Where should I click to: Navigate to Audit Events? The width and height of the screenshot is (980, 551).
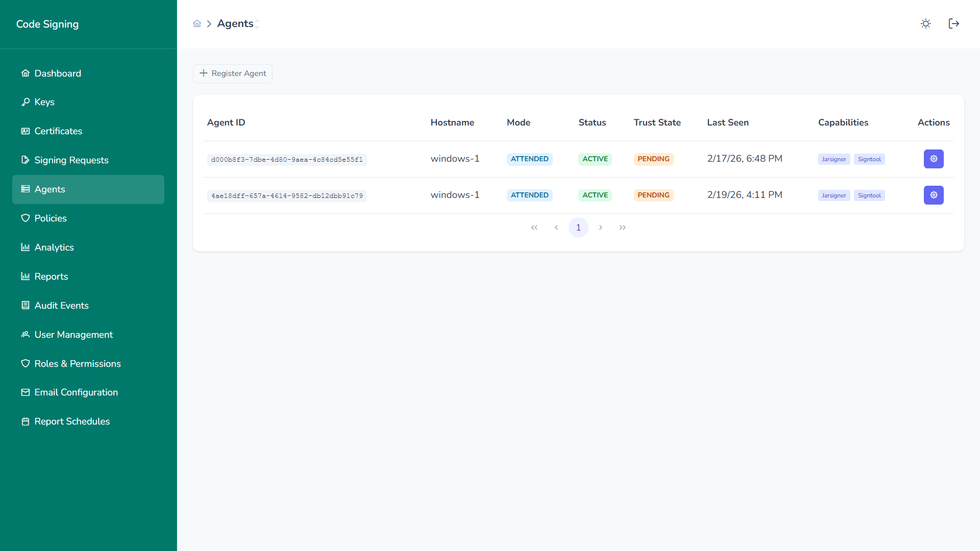(x=61, y=306)
